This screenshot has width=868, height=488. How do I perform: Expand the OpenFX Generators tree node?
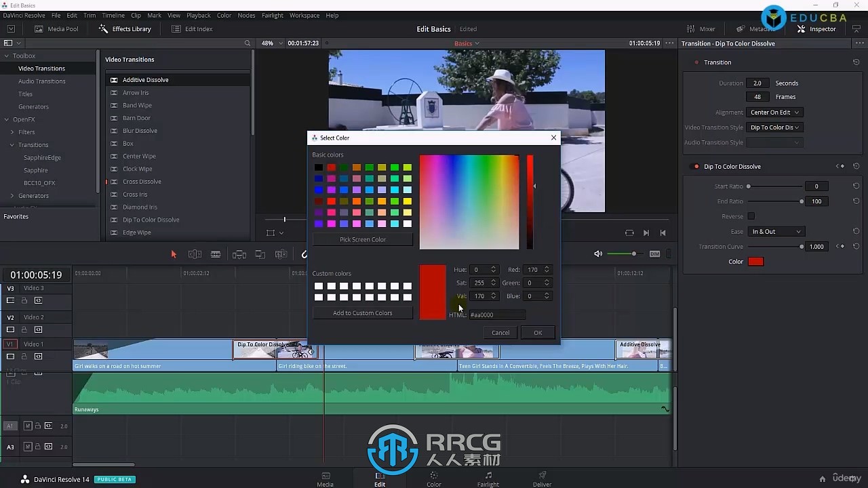pos(12,196)
